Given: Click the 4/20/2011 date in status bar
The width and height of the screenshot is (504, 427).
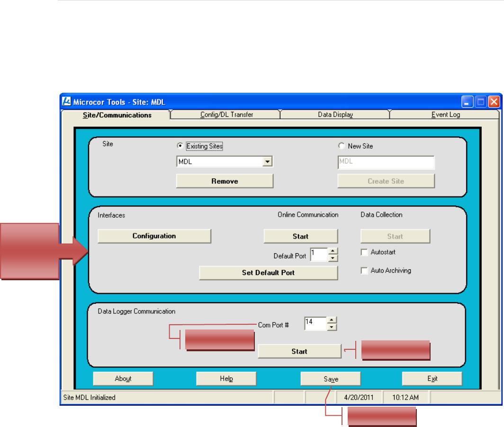Looking at the screenshot, I should 359,398.
